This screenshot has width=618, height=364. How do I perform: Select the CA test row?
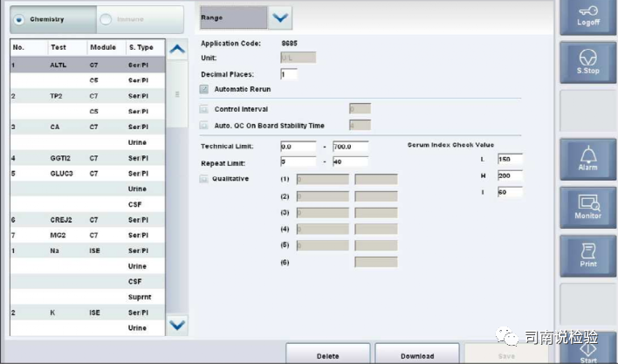(x=87, y=127)
